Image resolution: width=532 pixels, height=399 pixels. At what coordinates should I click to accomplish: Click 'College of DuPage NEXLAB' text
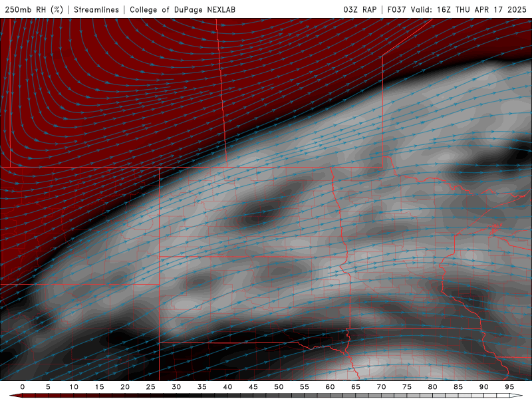click(182, 9)
